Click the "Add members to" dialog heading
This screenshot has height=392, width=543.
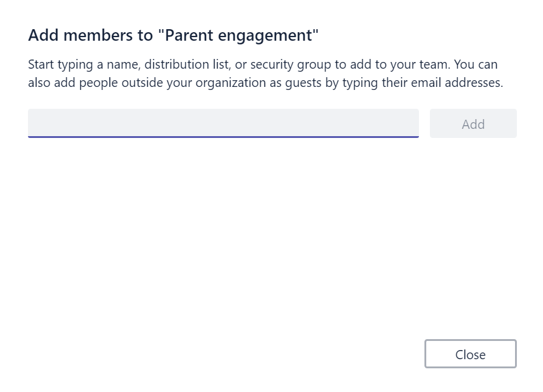coord(91,35)
